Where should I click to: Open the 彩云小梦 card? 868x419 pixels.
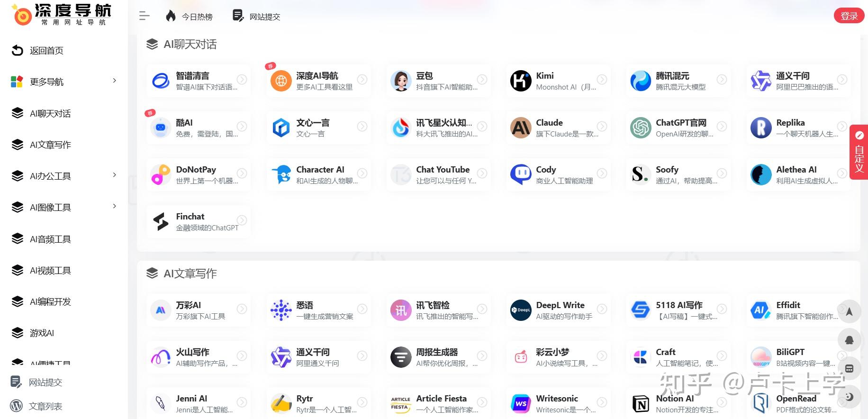pyautogui.click(x=558, y=357)
